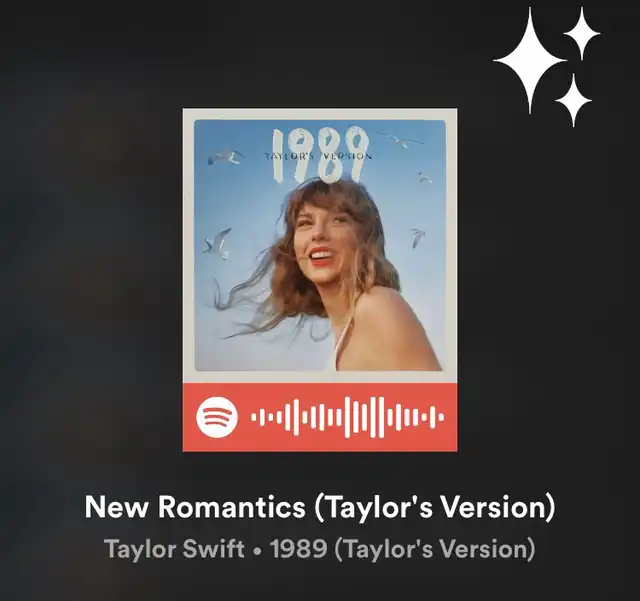Tap the tallest center bar of Spotify code

[348, 417]
